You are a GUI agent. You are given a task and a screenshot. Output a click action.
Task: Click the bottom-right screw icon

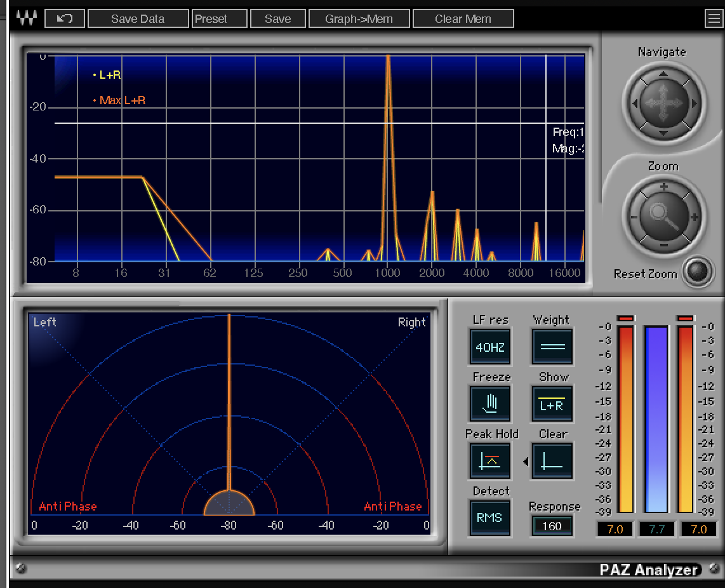pos(714,568)
